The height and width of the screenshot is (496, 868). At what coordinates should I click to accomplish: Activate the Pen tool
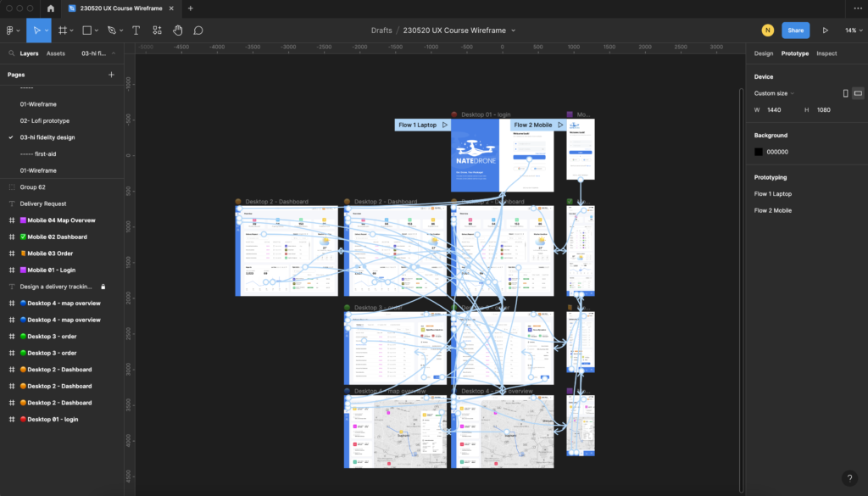(x=111, y=31)
